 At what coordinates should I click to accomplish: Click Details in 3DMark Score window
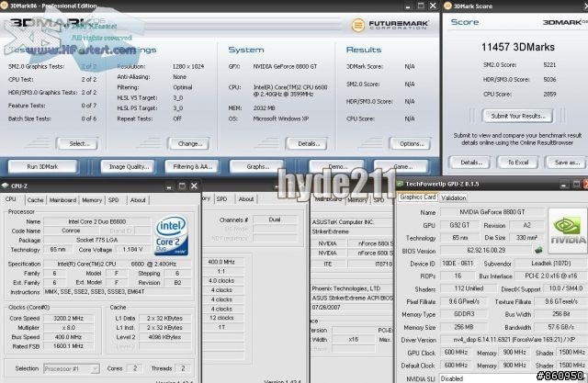click(469, 163)
